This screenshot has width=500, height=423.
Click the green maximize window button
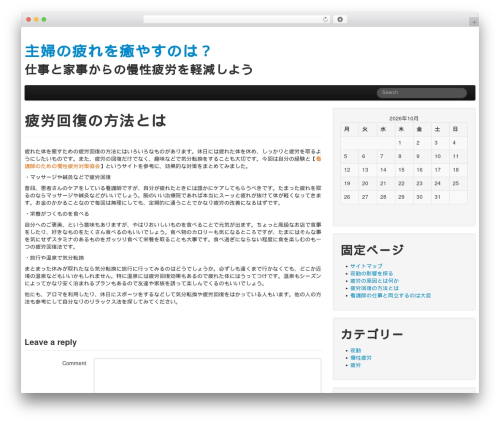(44, 19)
